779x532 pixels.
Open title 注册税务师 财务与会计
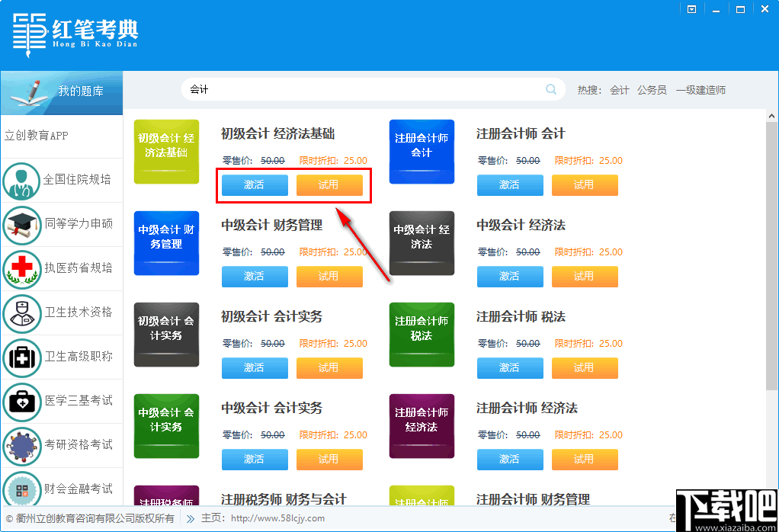point(284,499)
